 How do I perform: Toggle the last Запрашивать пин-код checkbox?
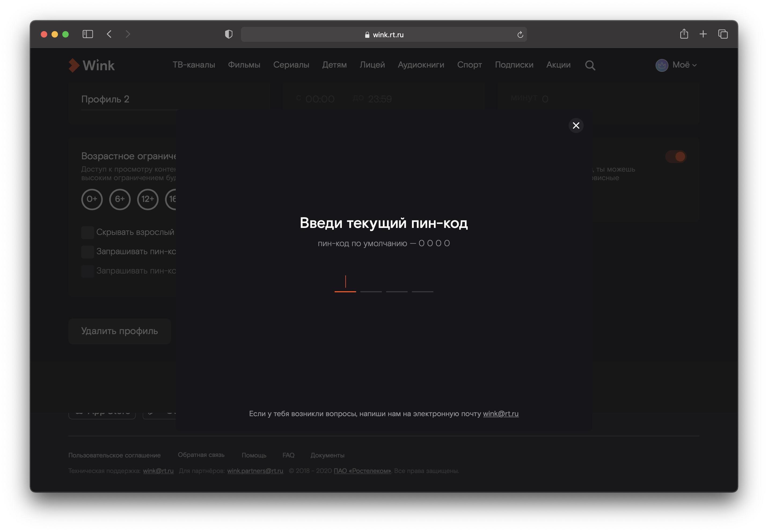point(88,271)
